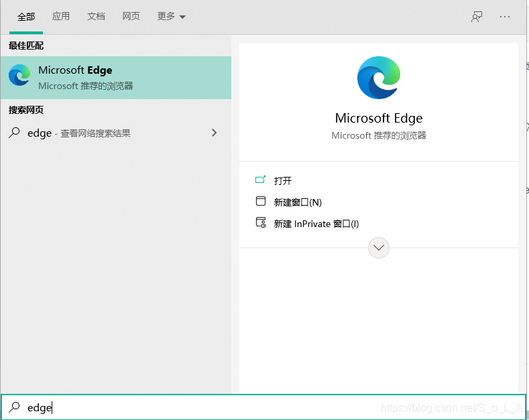Expand web results arrow for edge
The width and height of the screenshot is (529, 420).
pos(215,133)
